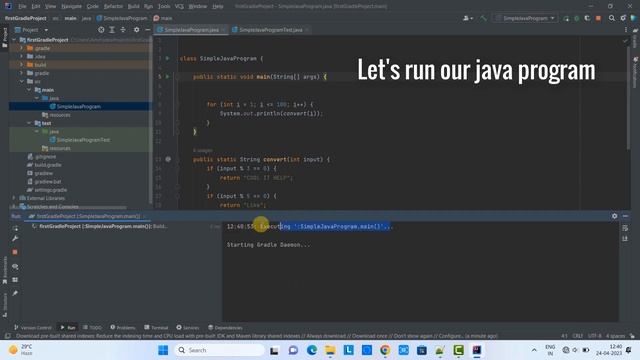Click the main method breadcrumb

(163, 18)
